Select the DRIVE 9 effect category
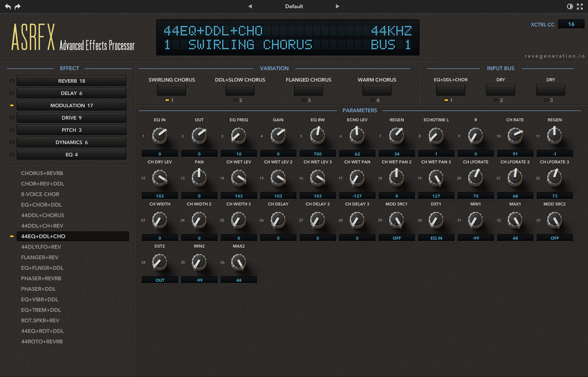The width and height of the screenshot is (588, 377). pyautogui.click(x=72, y=118)
